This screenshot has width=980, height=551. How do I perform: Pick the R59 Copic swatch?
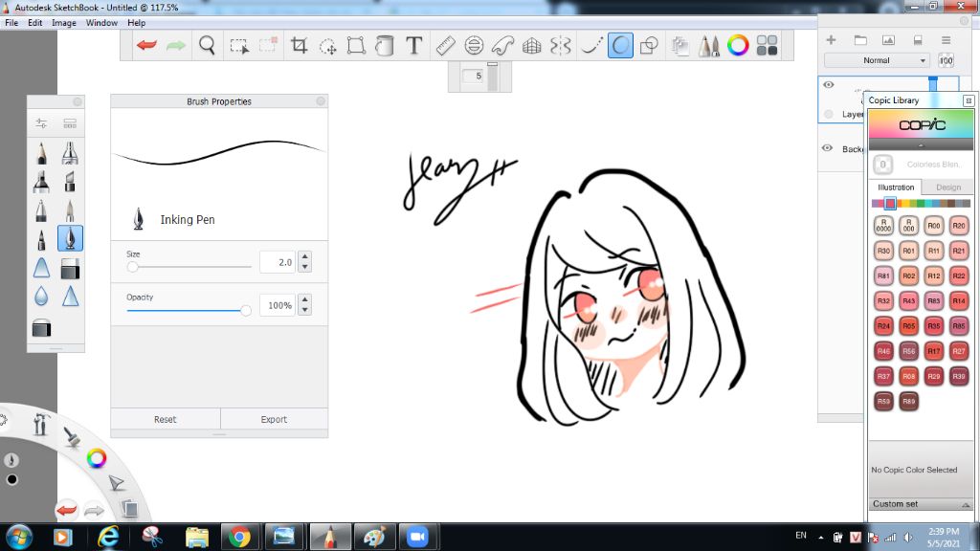(x=883, y=401)
